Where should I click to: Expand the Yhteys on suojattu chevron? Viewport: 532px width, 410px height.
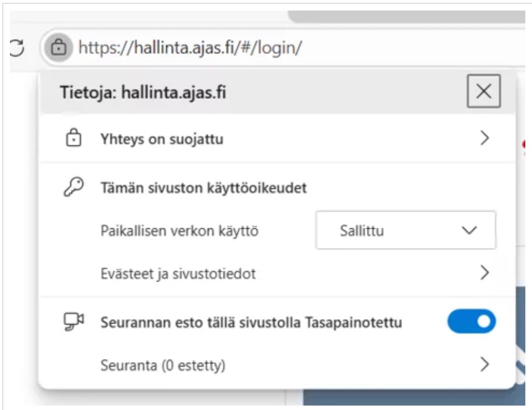click(x=484, y=139)
